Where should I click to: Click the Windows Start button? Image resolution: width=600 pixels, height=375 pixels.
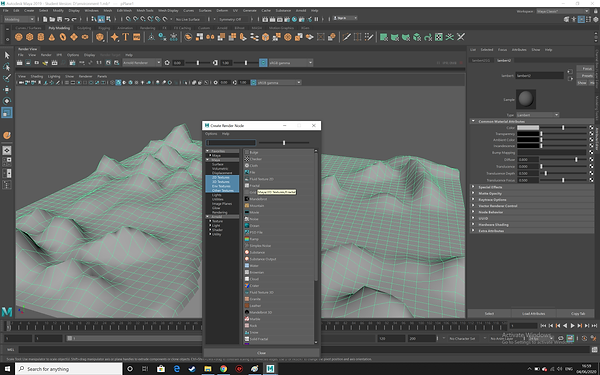[7, 369]
